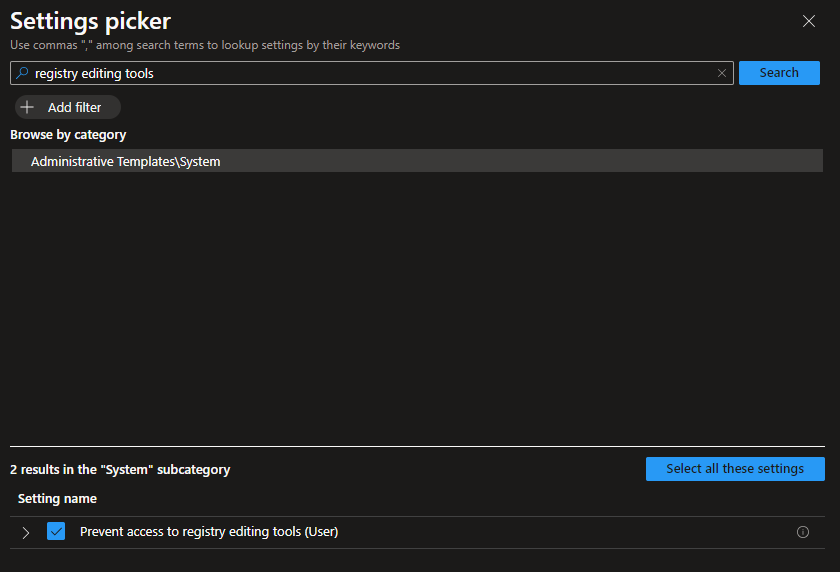Click the 2 results in System subcategory text
Image resolution: width=840 pixels, height=572 pixels.
click(120, 469)
